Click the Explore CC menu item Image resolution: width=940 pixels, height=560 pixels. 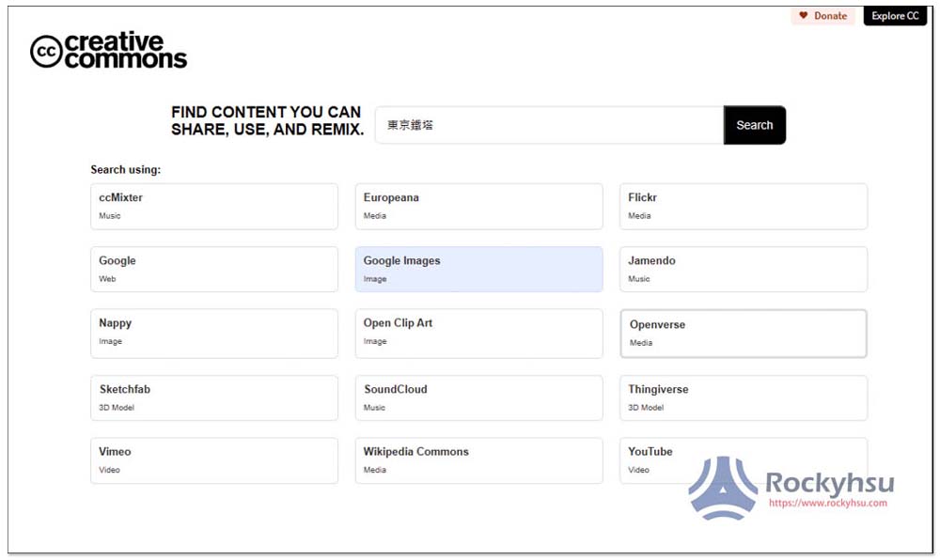(894, 15)
